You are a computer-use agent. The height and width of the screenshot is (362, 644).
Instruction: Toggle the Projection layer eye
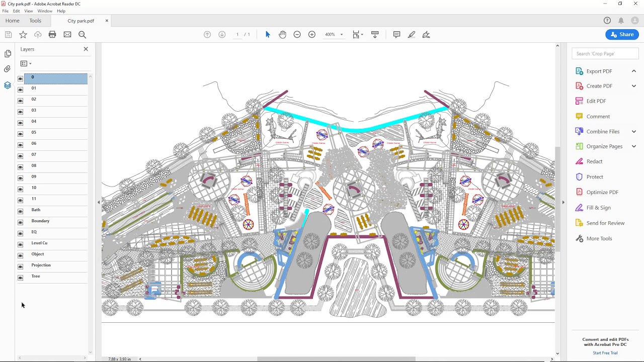[x=20, y=266]
